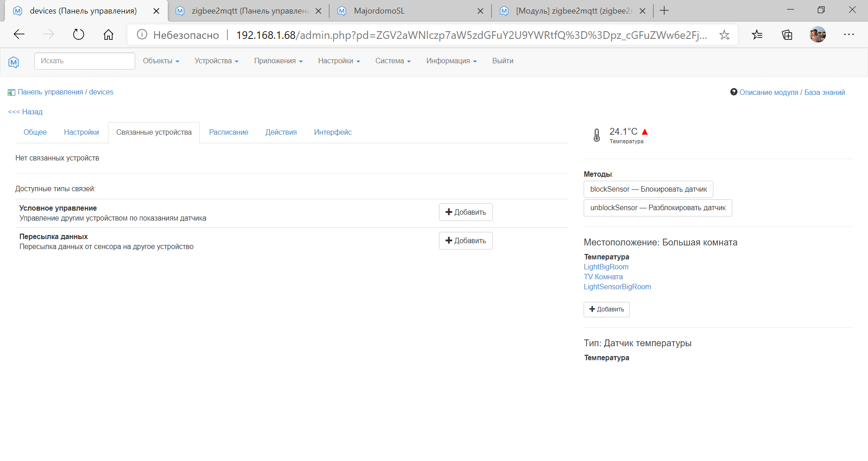This screenshot has height=461, width=868.
Task: Open the device Настройки tab
Action: 81,132
